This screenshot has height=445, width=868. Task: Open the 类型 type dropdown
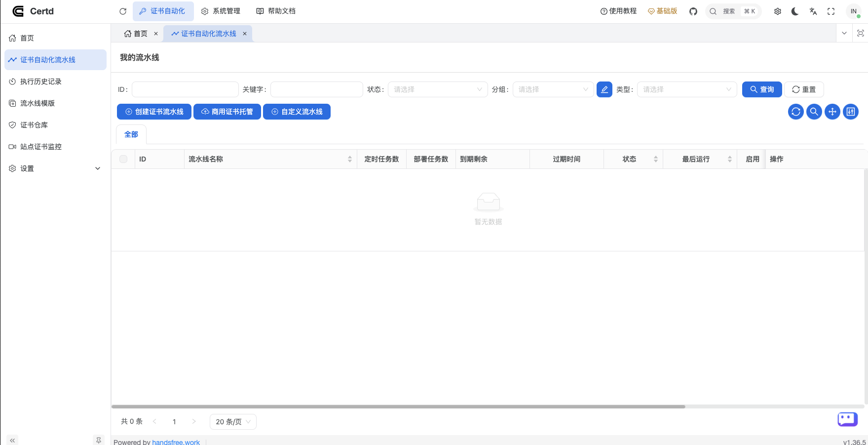[x=686, y=89]
